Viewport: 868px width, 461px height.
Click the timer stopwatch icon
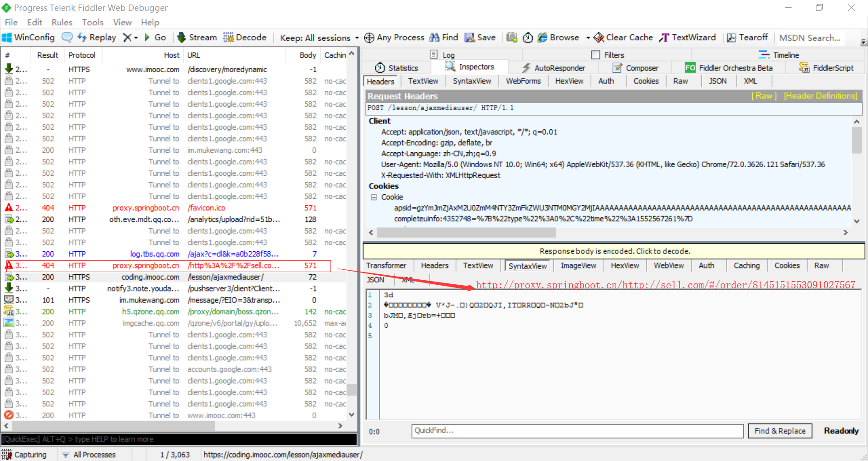(528, 38)
